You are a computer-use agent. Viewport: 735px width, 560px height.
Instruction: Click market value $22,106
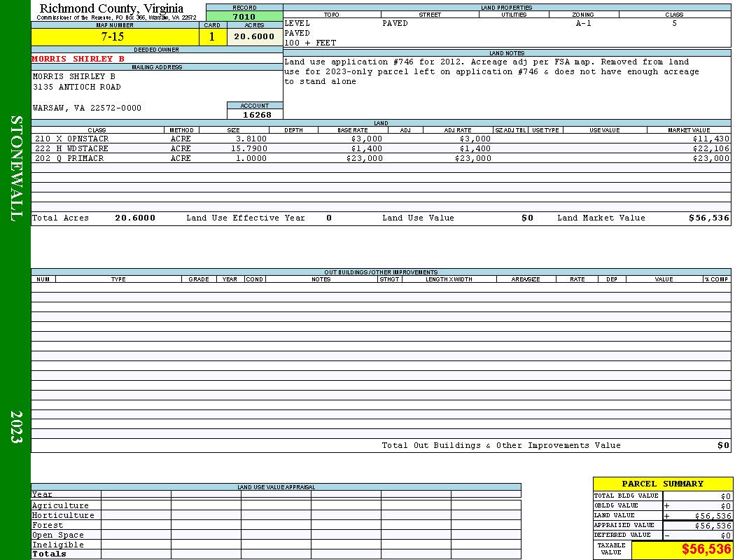711,148
